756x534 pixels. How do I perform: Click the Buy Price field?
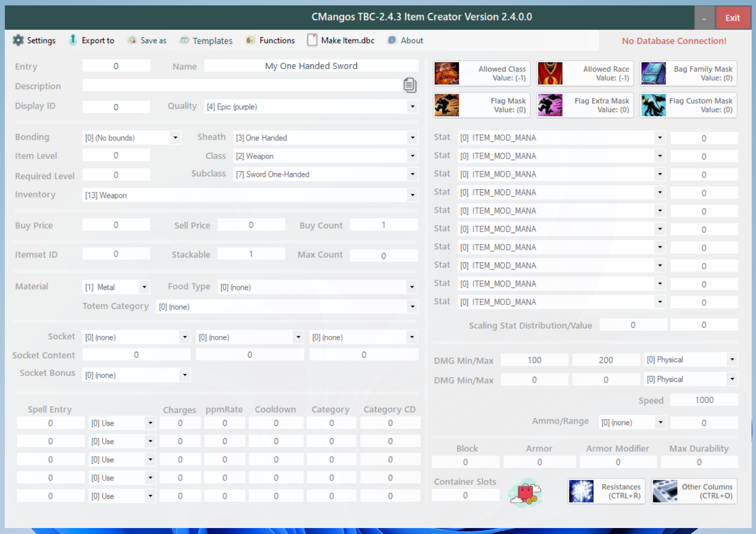116,225
